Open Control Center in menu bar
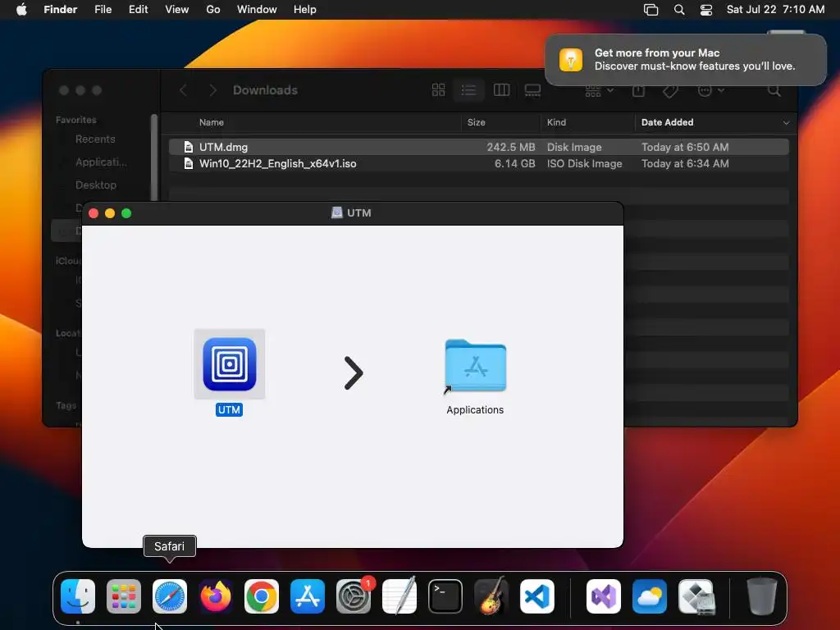Screen dimensions: 840x630 [x=706, y=10]
